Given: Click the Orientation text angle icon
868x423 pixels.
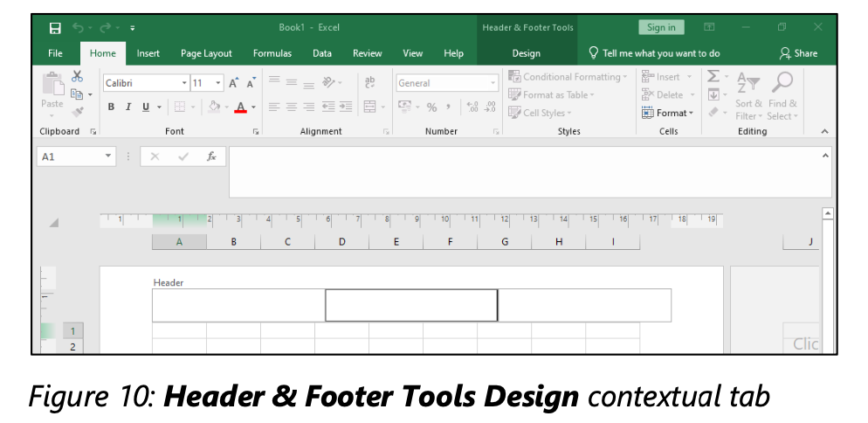Looking at the screenshot, I should (329, 82).
